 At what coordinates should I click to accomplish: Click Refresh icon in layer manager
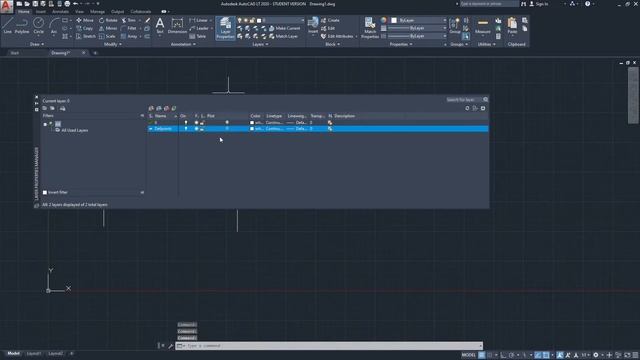tap(467, 108)
